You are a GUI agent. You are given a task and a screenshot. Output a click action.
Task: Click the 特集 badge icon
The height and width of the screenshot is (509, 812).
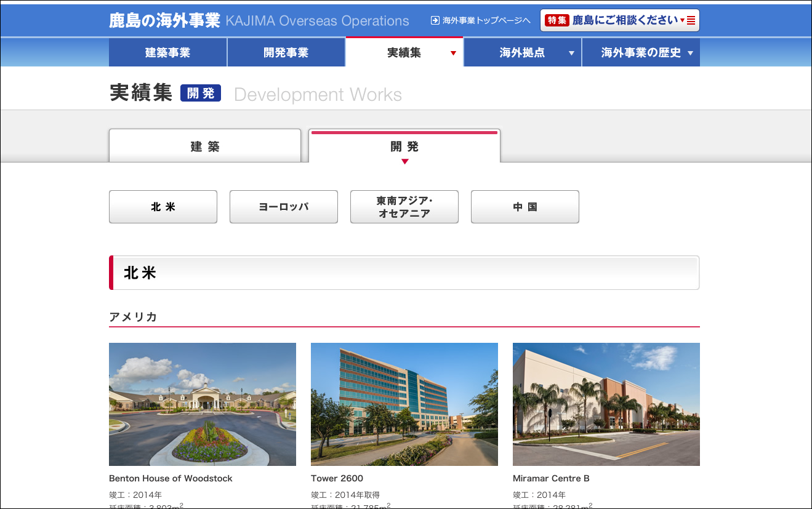[557, 20]
